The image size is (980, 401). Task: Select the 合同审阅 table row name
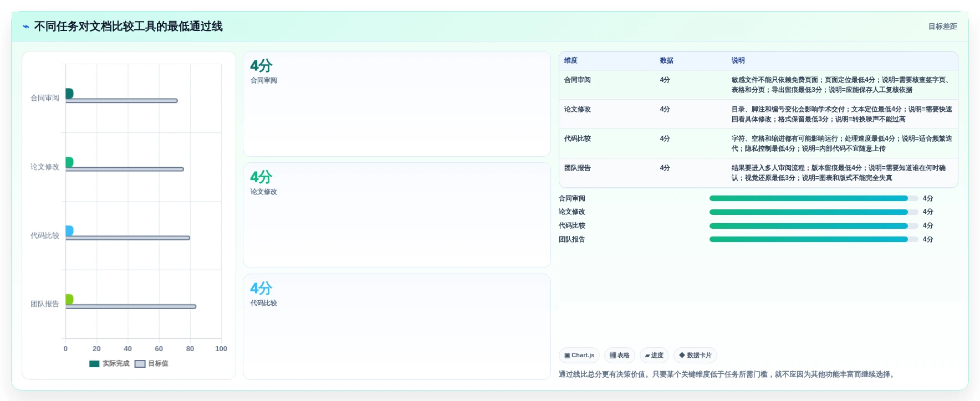pyautogui.click(x=578, y=80)
